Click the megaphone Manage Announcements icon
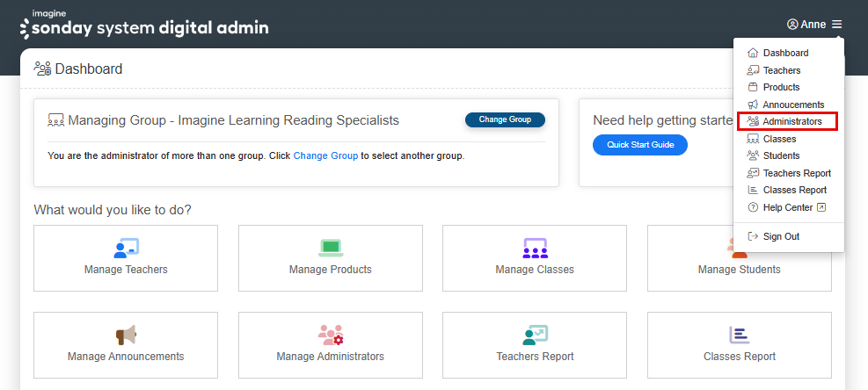 coord(126,335)
